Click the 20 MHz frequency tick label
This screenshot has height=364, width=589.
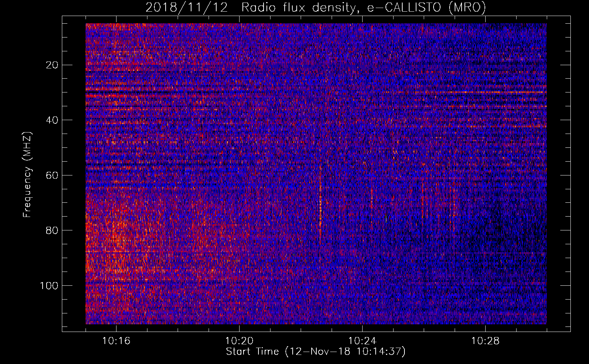pos(52,65)
